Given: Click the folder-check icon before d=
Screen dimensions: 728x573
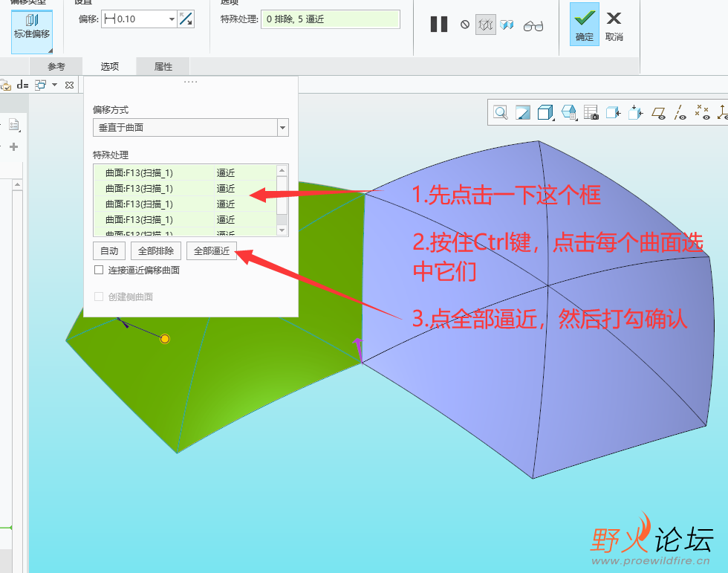Looking at the screenshot, I should [6, 85].
